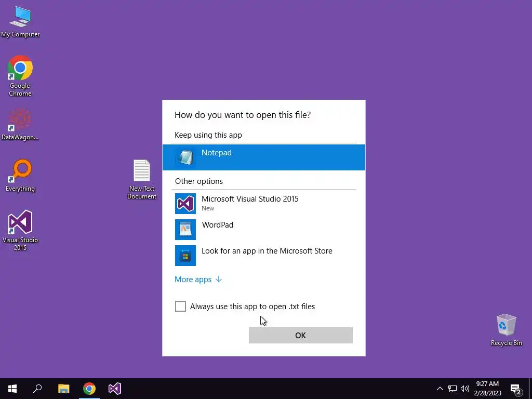Click the WordPad icon in the dialog
This screenshot has height=399, width=532.
click(185, 229)
